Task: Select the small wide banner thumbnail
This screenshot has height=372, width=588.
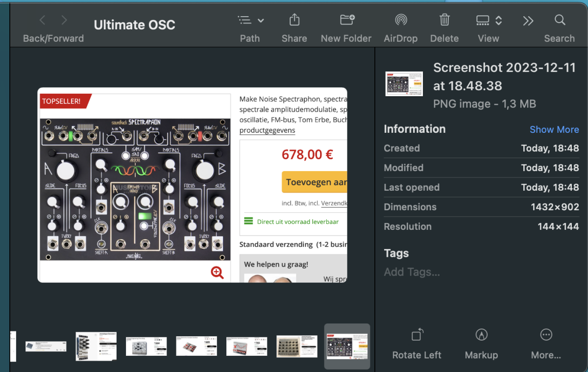Action: coord(46,346)
